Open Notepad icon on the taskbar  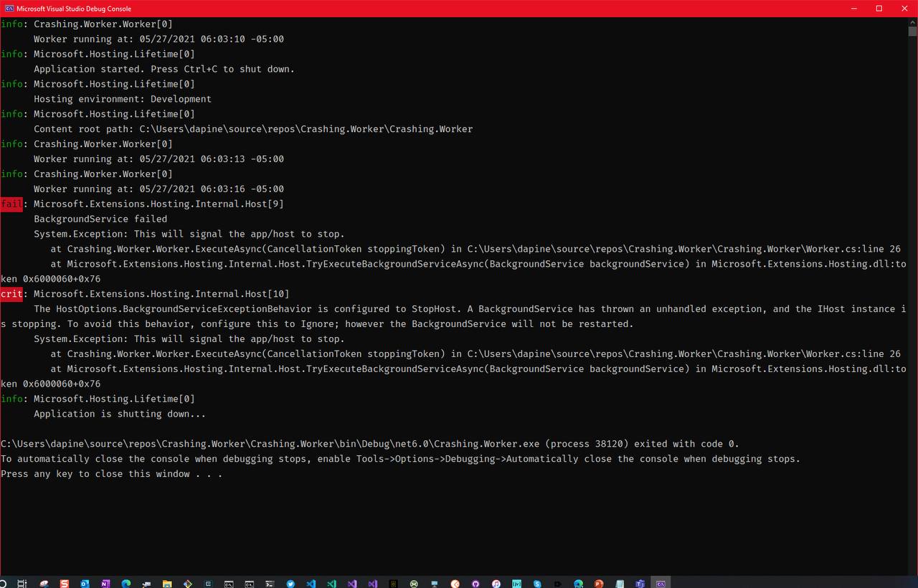[620, 584]
